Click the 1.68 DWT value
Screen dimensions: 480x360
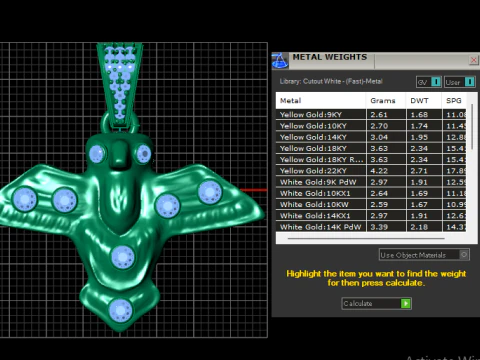click(x=419, y=115)
